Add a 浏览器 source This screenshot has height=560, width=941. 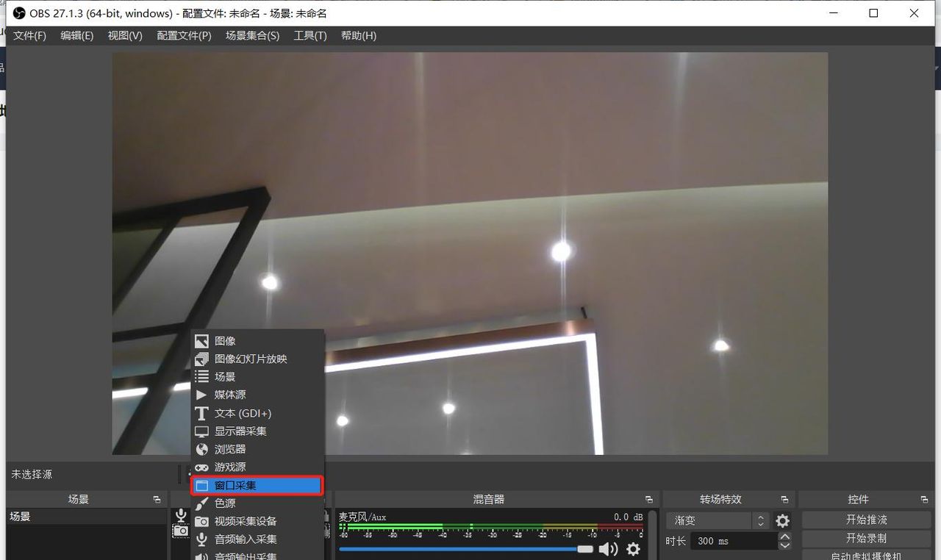pos(257,449)
